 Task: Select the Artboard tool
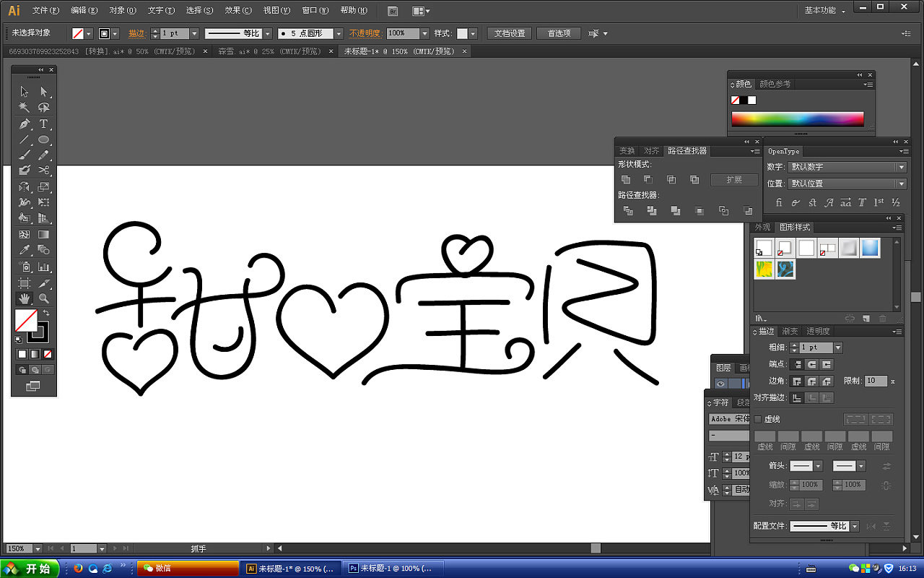(25, 282)
